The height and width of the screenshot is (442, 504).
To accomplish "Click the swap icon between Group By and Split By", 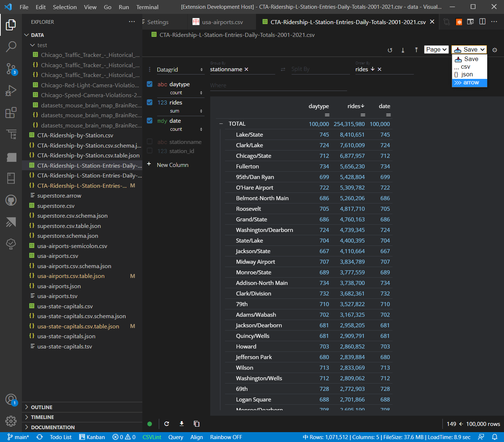I will click(283, 69).
